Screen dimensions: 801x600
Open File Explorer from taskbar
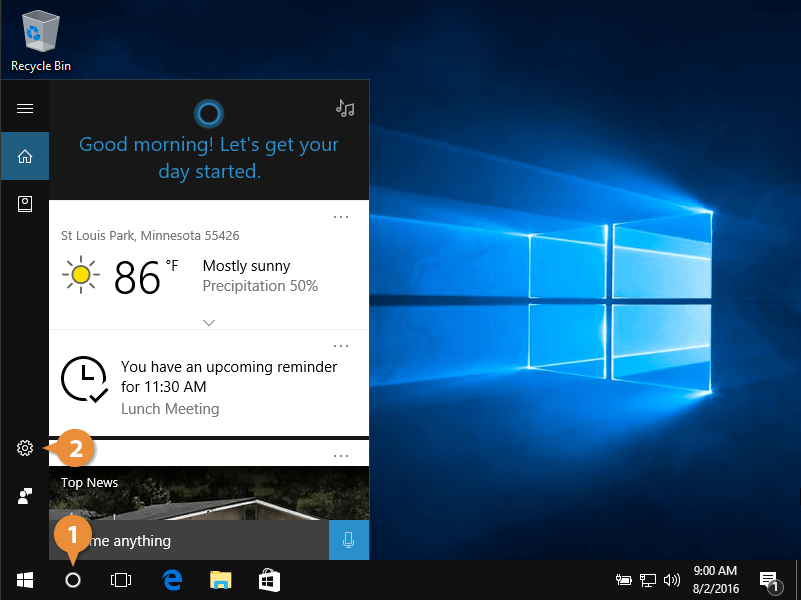pos(220,580)
